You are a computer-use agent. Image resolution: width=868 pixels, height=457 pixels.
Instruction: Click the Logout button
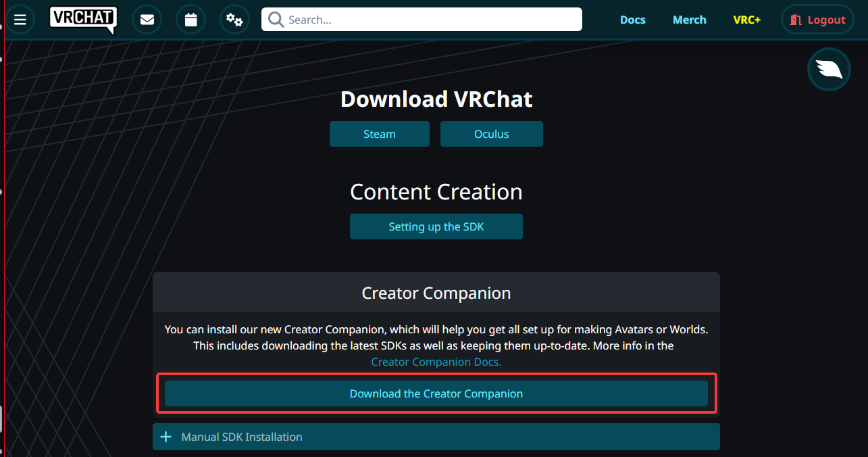click(817, 20)
